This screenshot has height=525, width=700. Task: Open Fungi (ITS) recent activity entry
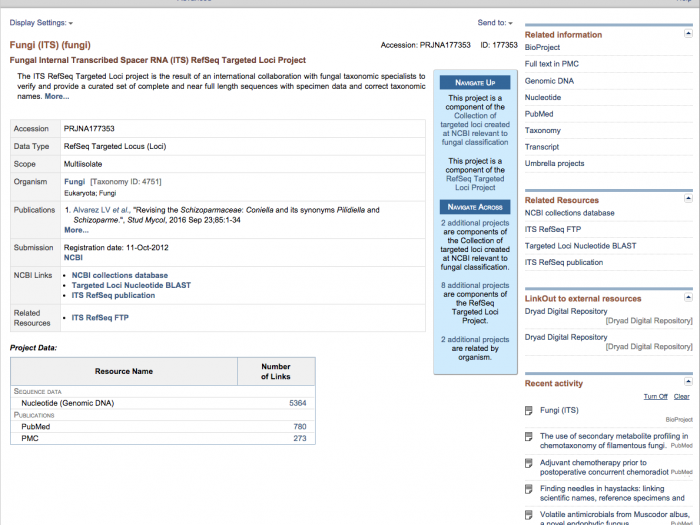559,410
